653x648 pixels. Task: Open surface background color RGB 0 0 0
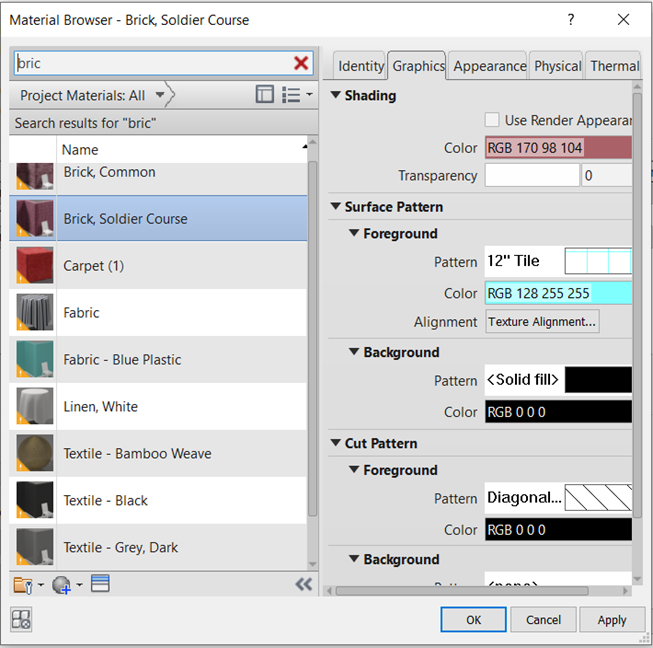click(558, 411)
